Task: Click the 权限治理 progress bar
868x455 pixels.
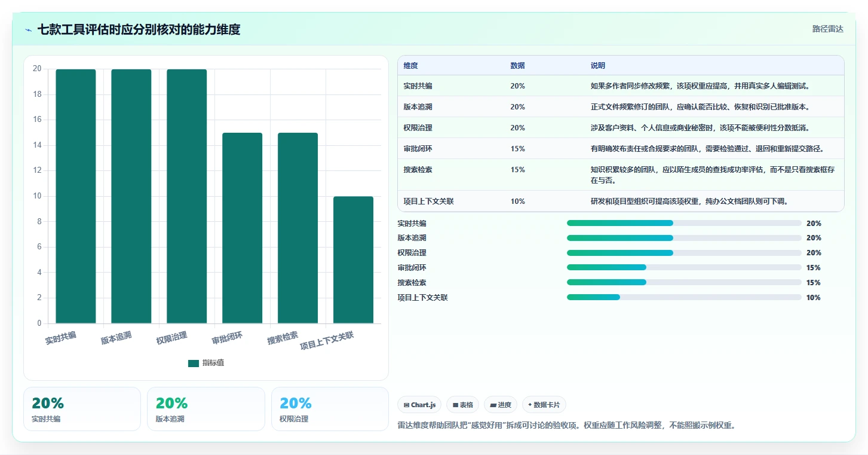Action: pyautogui.click(x=684, y=253)
